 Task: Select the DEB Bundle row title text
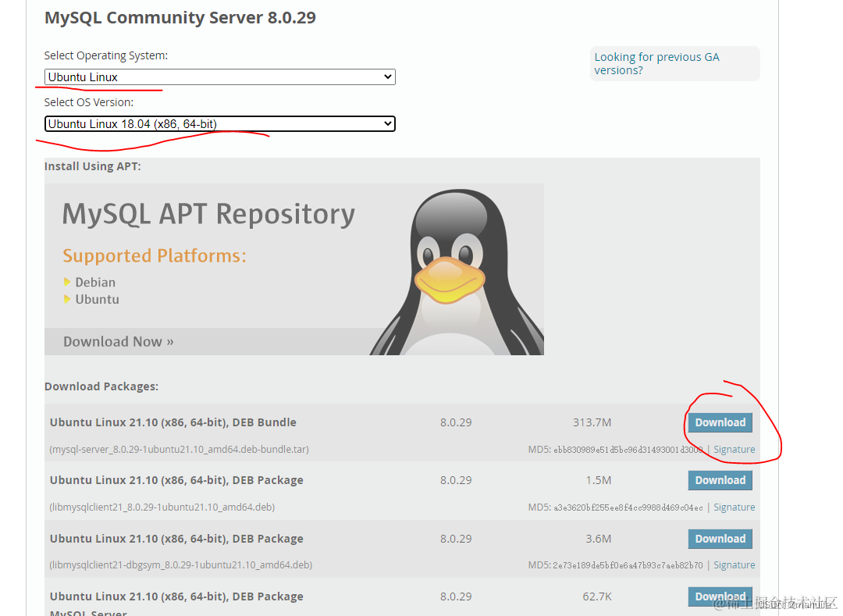(173, 422)
